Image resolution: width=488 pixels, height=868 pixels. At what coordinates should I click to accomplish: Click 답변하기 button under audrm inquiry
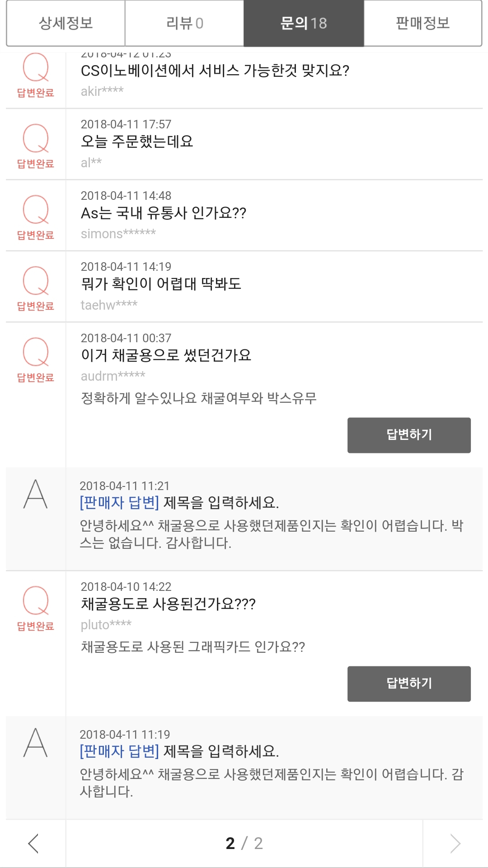409,435
